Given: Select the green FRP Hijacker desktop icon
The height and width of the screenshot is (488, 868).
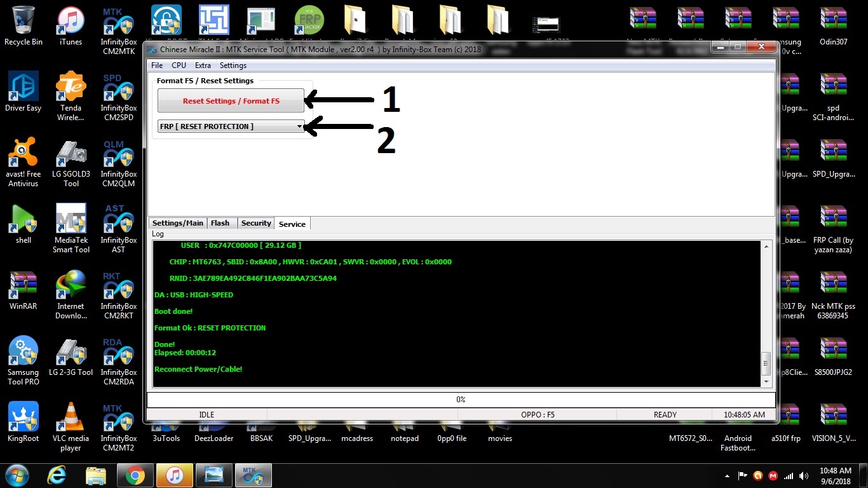Looking at the screenshot, I should pyautogui.click(x=309, y=20).
